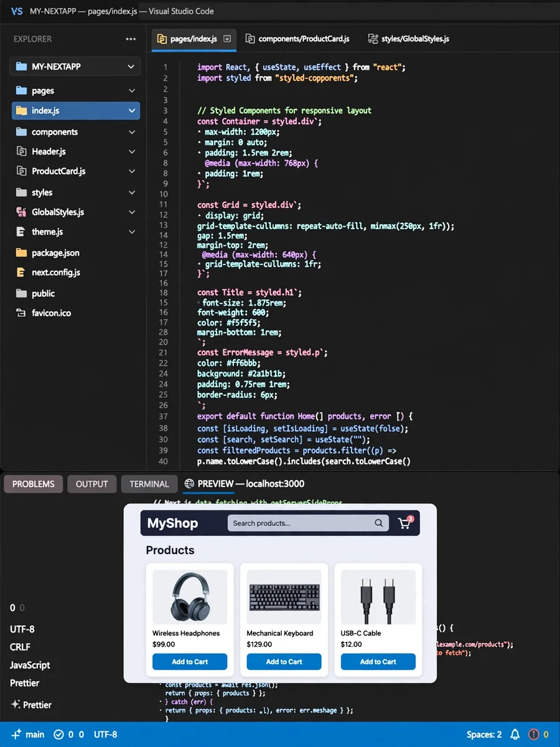Select index.js in the explorer tree
The width and height of the screenshot is (560, 747).
[76, 111]
